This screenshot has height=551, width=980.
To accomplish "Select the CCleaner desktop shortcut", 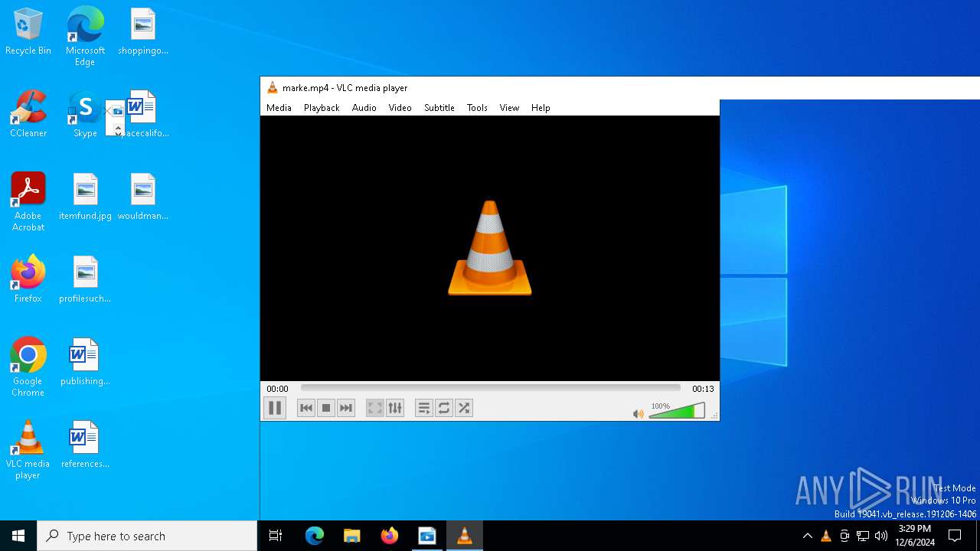I will (x=28, y=115).
